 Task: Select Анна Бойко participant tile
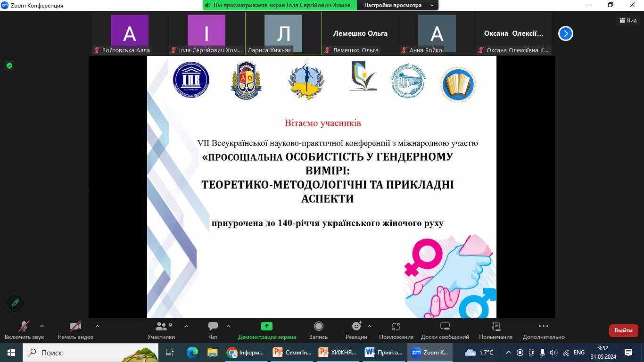pos(437,33)
